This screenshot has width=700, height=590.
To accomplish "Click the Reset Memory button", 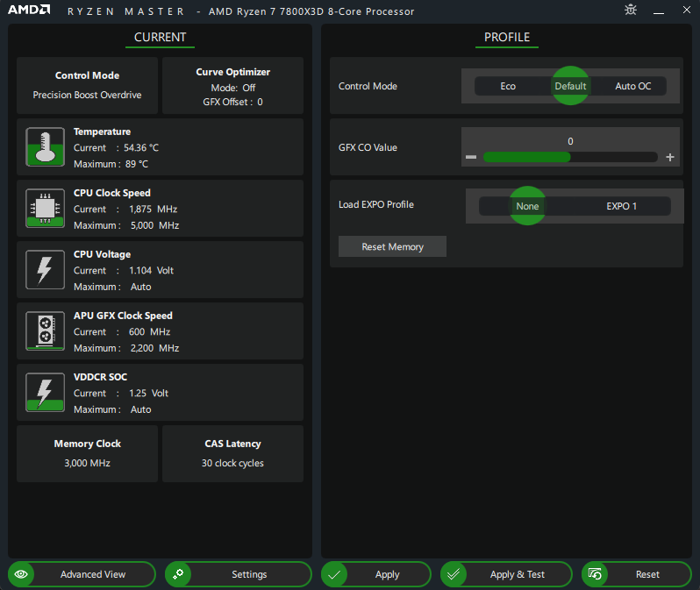I will pos(392,246).
